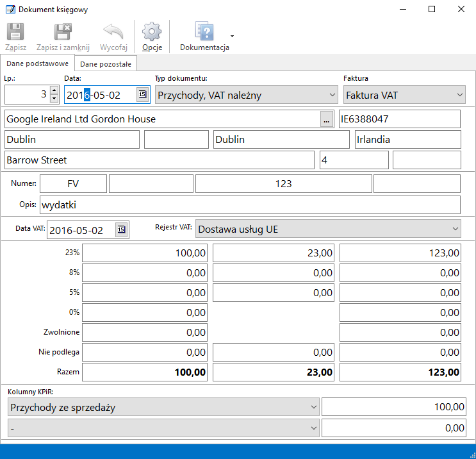This screenshot has height=459, width=476.
Task: Click the Zapisz i zamknij icon
Action: coord(63,33)
